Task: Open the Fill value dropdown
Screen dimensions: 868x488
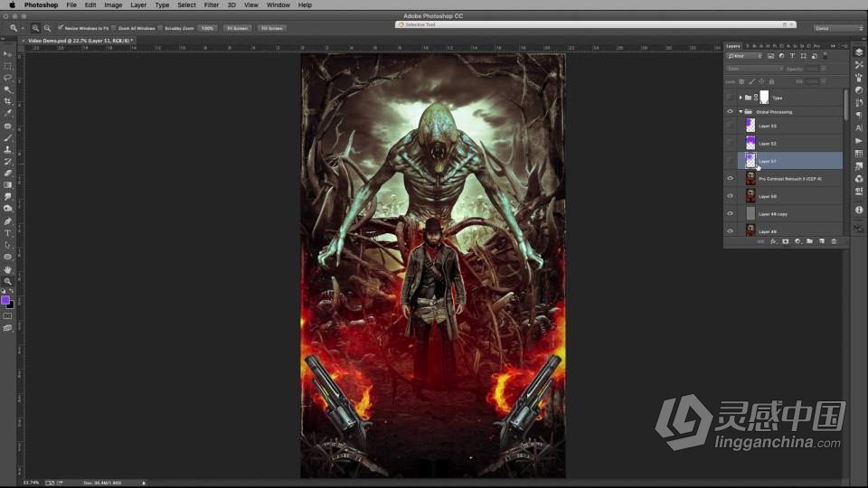Action: tap(824, 82)
